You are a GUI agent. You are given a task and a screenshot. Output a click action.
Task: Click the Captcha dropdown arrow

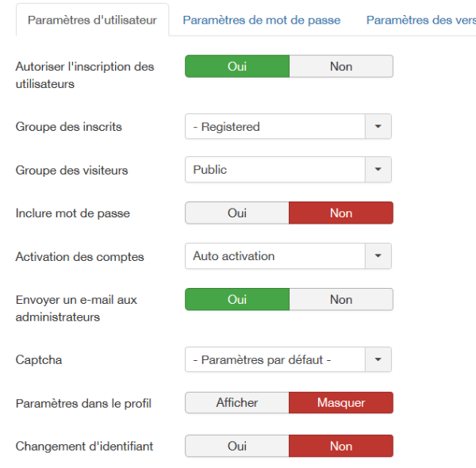coord(378,360)
